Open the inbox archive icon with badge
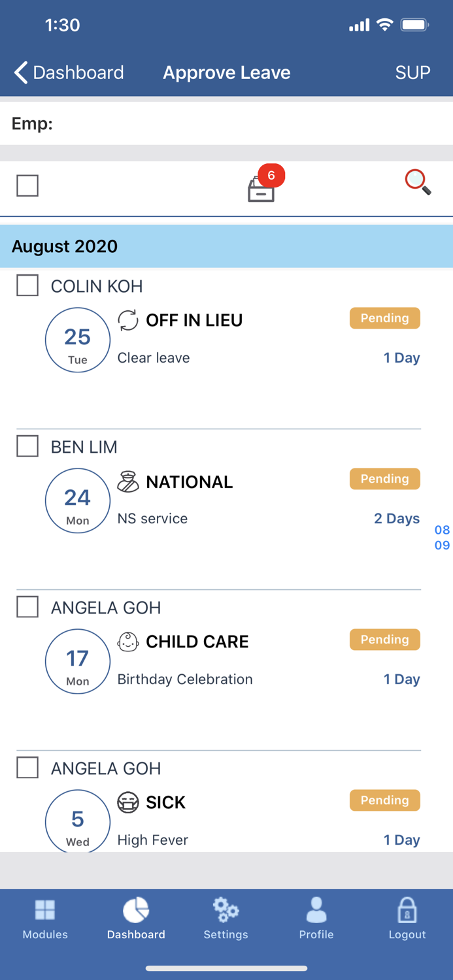This screenshot has width=453, height=980. [261, 189]
